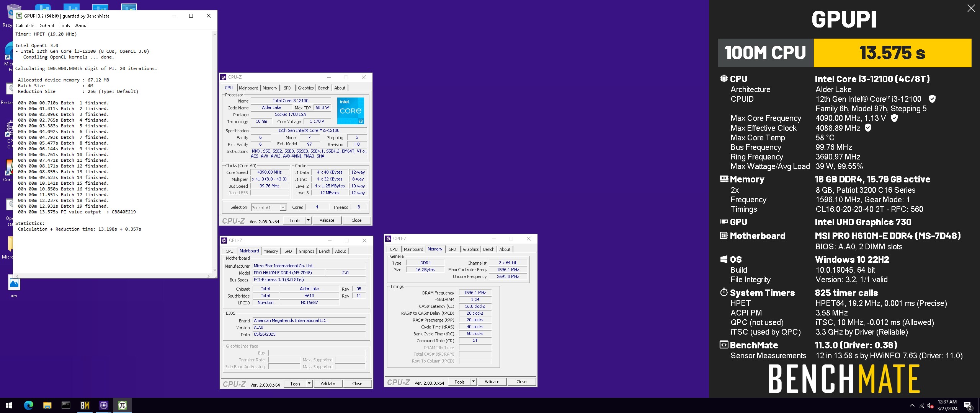
Task: Launch Microsoft Edge from the taskbar
Action: (29, 405)
